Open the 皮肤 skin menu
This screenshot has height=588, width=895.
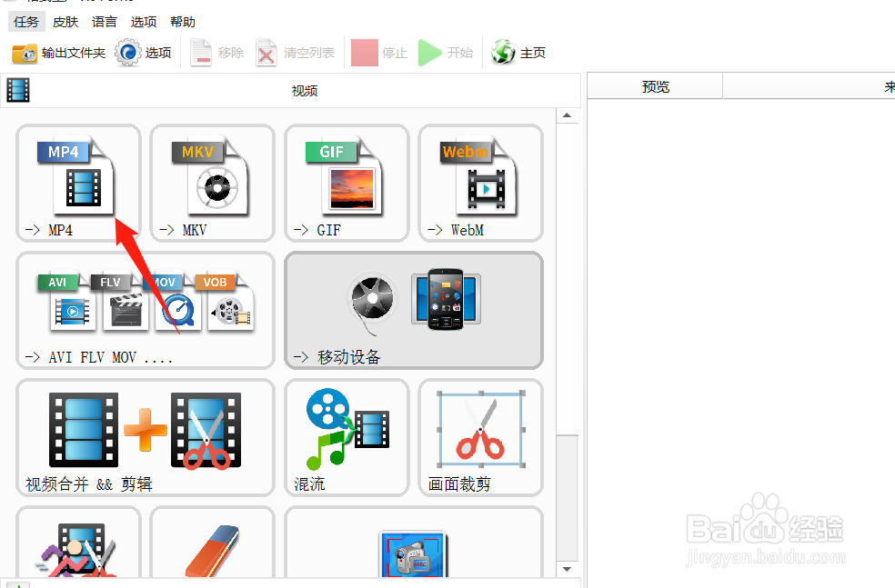pyautogui.click(x=65, y=22)
